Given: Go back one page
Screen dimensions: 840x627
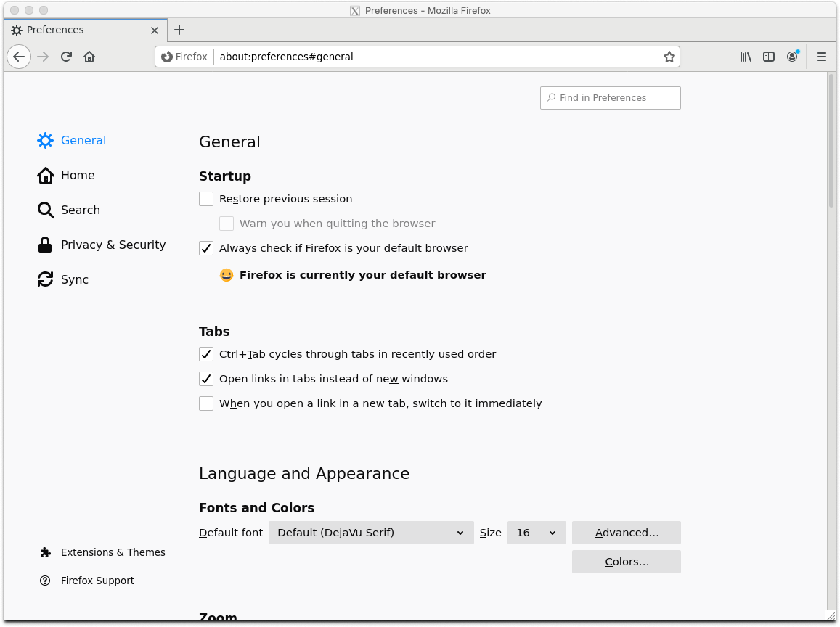Looking at the screenshot, I should tap(19, 57).
